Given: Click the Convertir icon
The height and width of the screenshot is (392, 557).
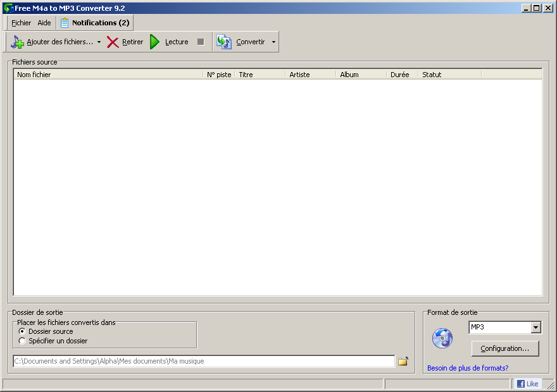Looking at the screenshot, I should coord(224,42).
